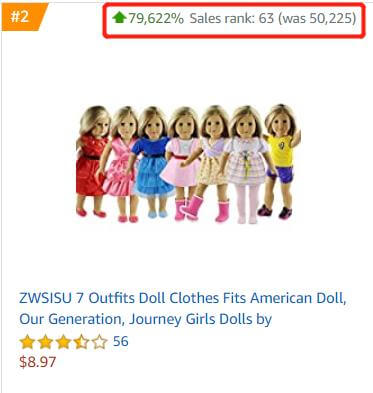373x393 pixels.
Task: Click the half-filled fourth rating star
Action: click(81, 342)
